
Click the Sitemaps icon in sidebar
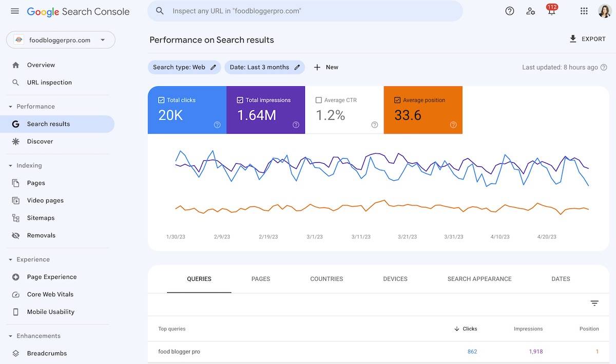(x=16, y=218)
